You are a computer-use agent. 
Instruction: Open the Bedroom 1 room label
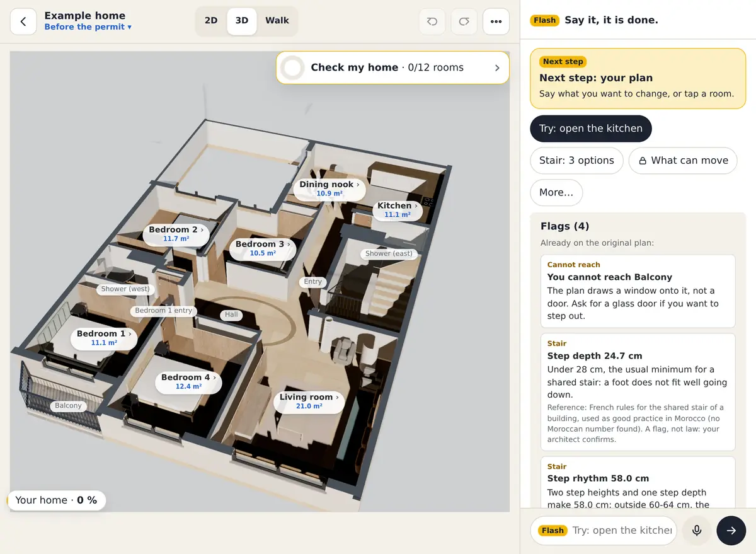tap(104, 338)
